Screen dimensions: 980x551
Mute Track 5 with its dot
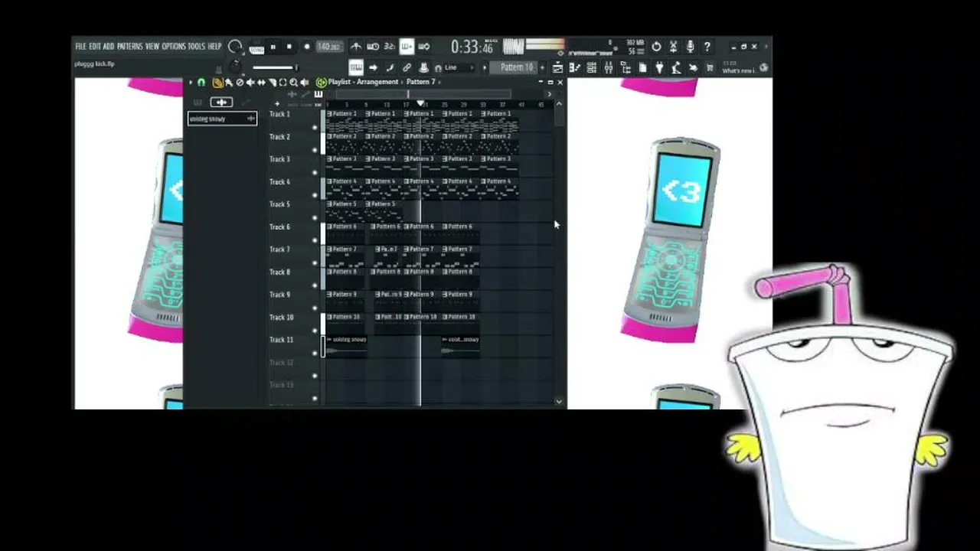(x=315, y=218)
